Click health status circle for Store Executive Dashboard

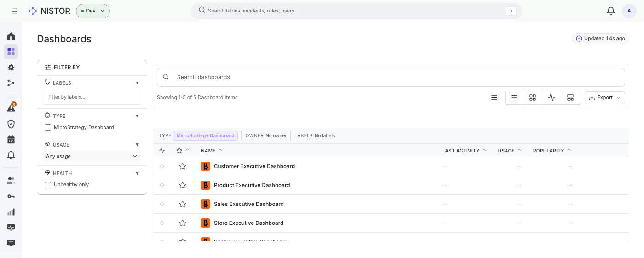point(162,223)
